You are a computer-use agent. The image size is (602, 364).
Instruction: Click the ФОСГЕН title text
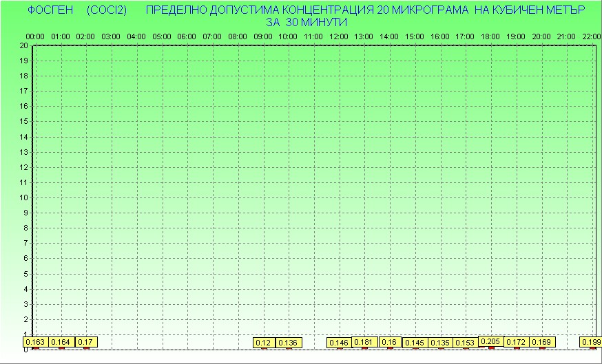(x=50, y=10)
